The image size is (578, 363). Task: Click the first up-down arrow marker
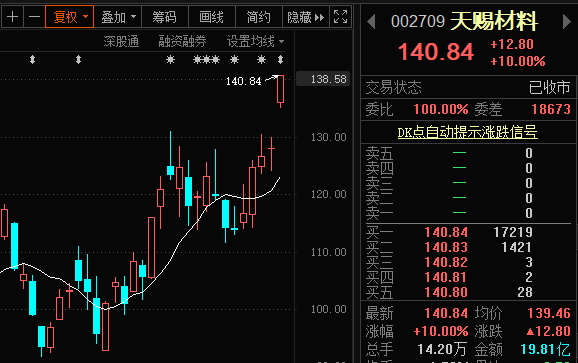32,59
